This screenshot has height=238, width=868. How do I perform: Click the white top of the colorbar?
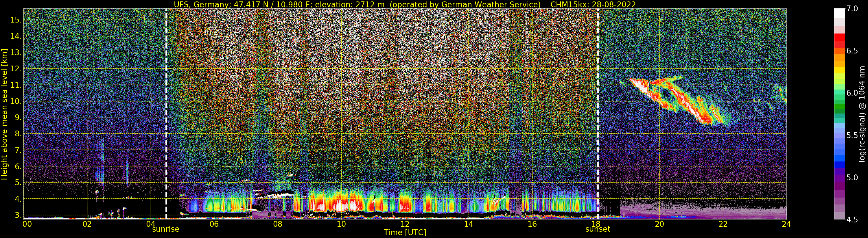point(839,13)
